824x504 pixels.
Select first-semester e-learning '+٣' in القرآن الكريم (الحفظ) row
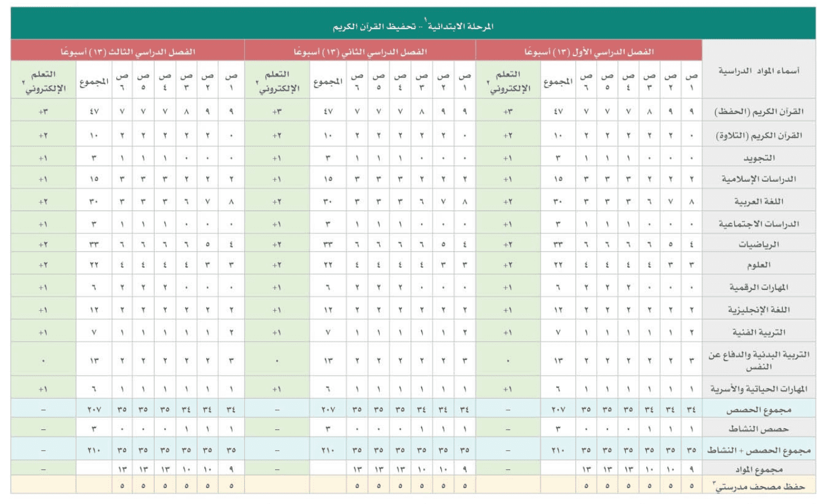pyautogui.click(x=508, y=112)
